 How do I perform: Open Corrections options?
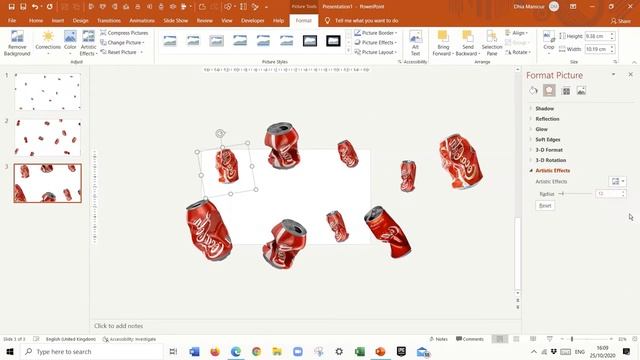point(48,42)
